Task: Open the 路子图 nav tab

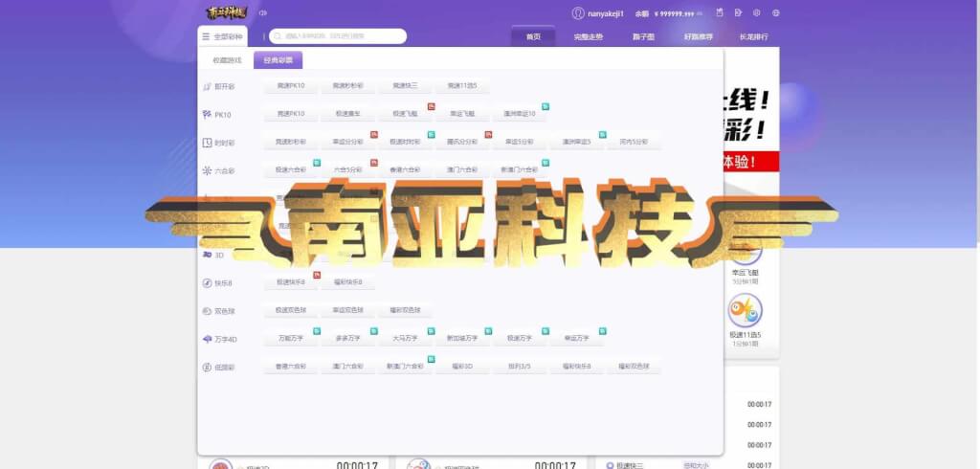Action: click(x=643, y=37)
